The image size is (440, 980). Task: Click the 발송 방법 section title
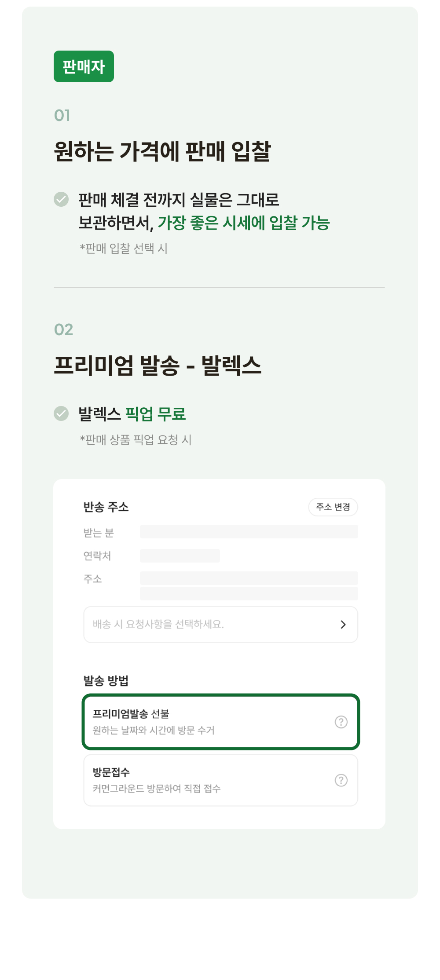tap(106, 681)
